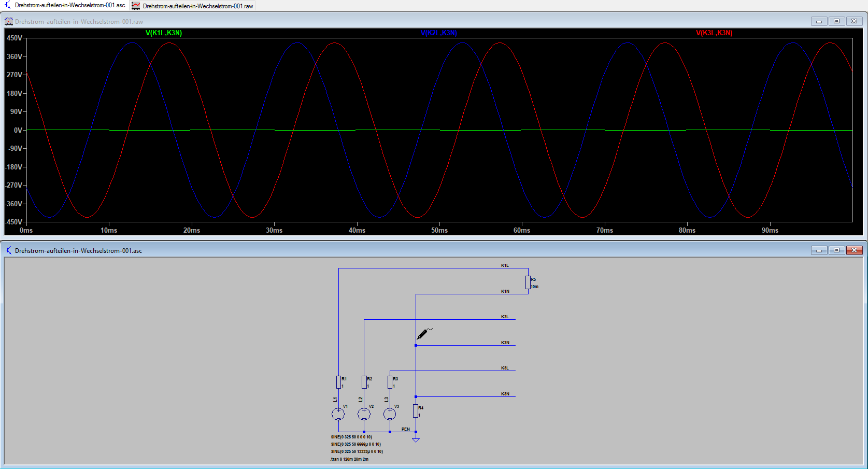The height and width of the screenshot is (469, 868).
Task: Click the SINE text with 13333µ delay
Action: pyautogui.click(x=357, y=451)
